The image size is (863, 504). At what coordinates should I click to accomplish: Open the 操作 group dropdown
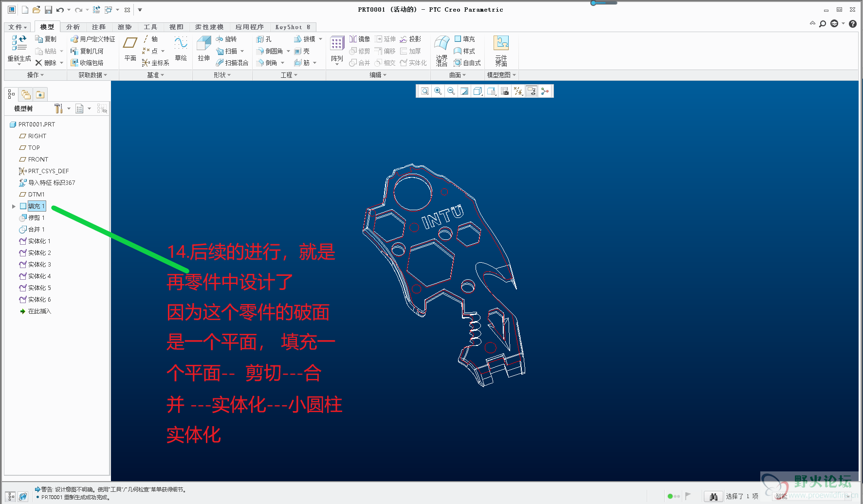(36, 75)
